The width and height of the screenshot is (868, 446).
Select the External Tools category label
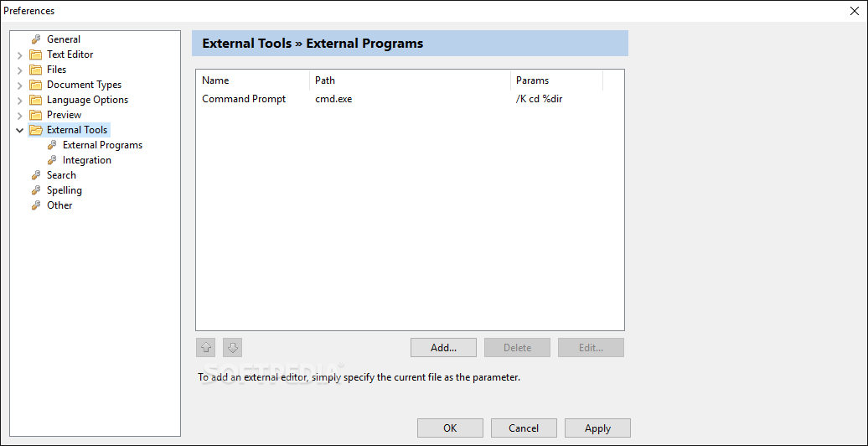pos(77,130)
